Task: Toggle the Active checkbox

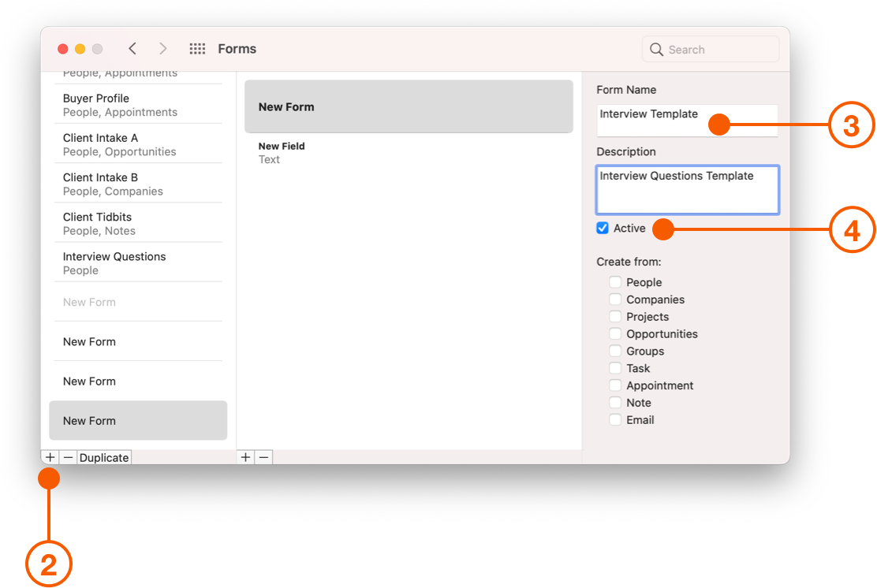Action: pyautogui.click(x=603, y=228)
